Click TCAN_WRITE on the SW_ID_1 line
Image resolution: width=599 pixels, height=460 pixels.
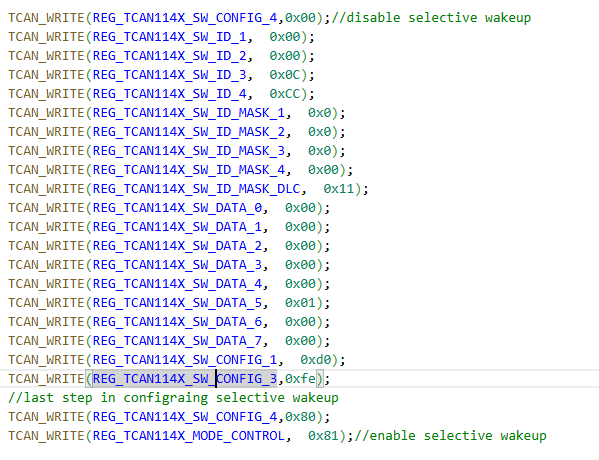coord(46,37)
